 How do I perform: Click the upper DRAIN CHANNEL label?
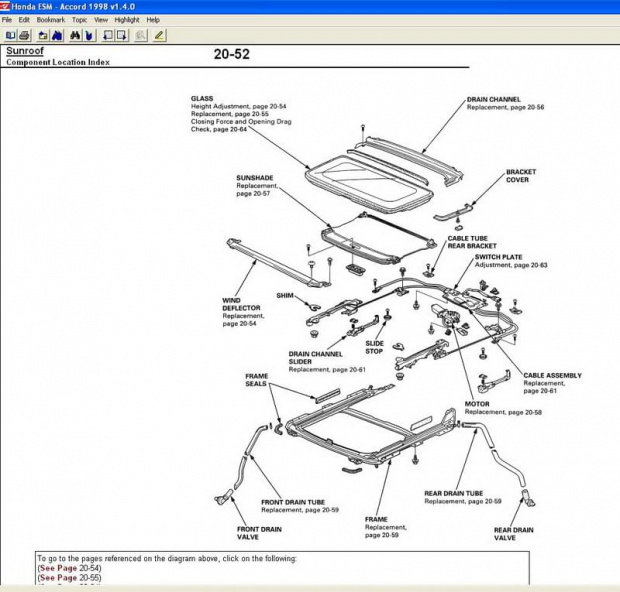tap(493, 99)
